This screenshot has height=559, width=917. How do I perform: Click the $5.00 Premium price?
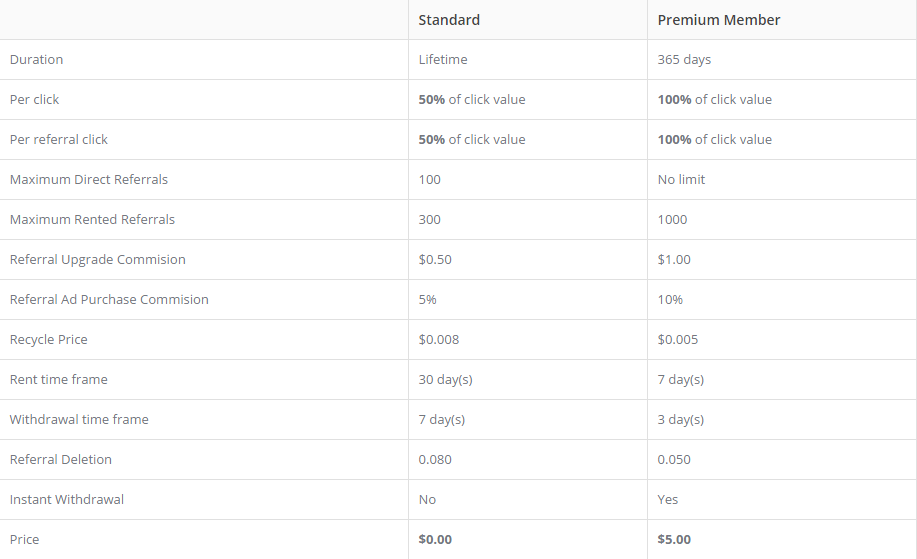point(674,539)
